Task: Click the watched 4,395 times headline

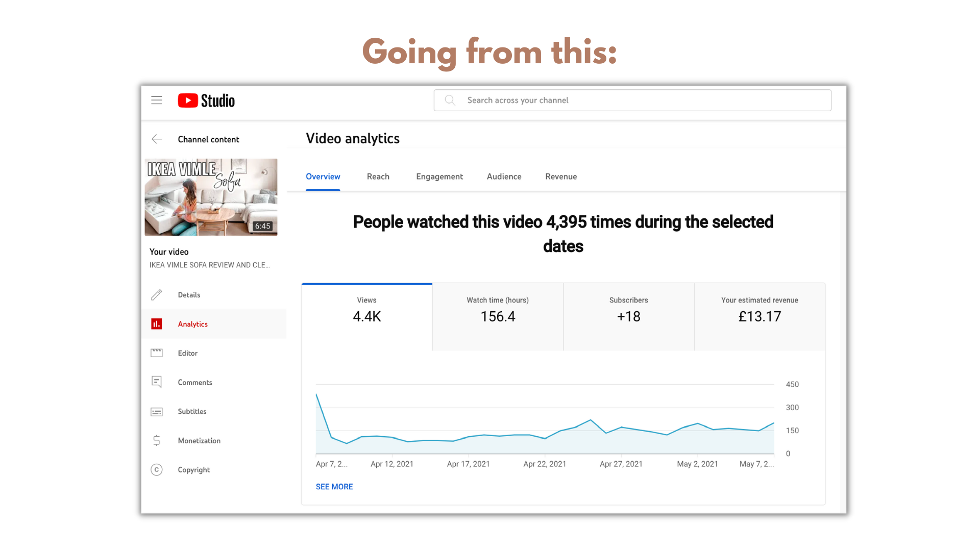Action: tap(563, 234)
